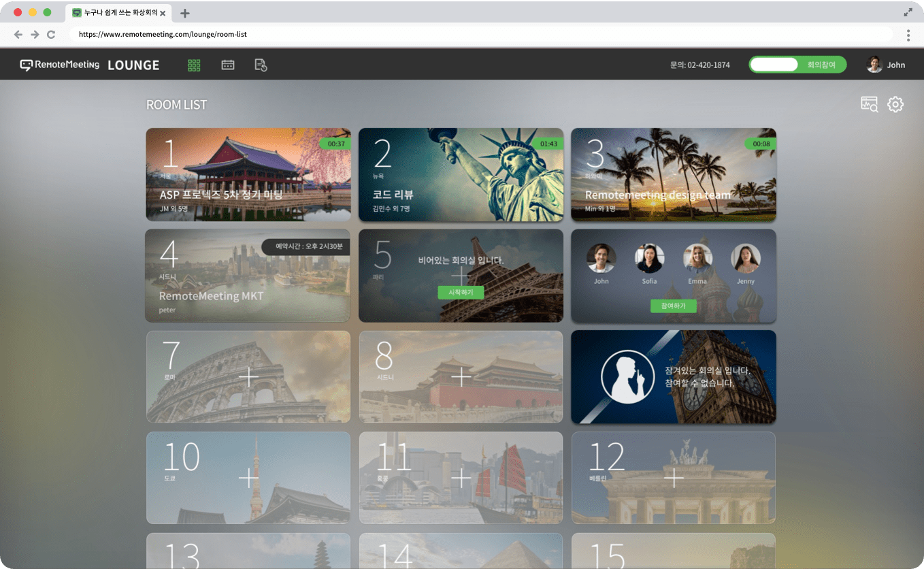Click the browser URL address bar
Screen dimensions: 924x569
tap(480, 34)
